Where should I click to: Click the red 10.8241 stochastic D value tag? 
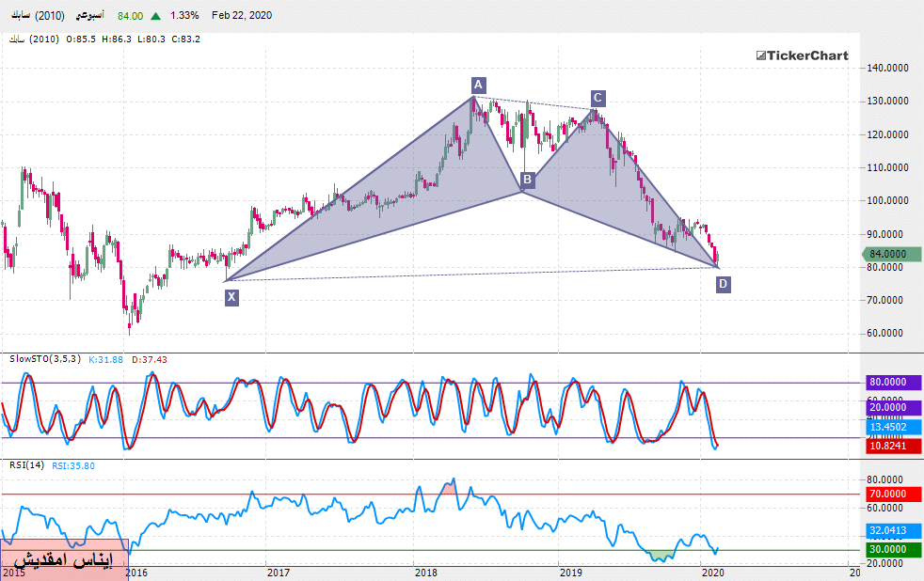click(890, 447)
